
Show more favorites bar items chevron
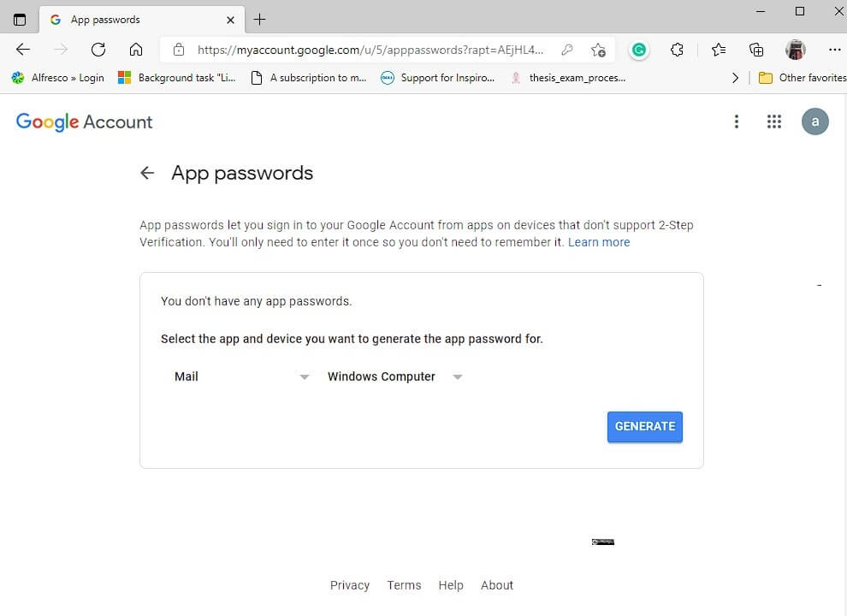tap(735, 78)
